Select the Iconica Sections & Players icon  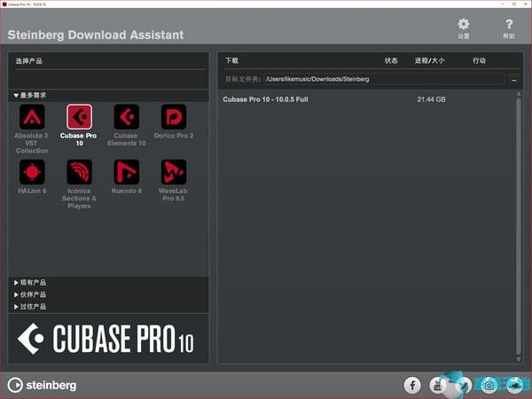pyautogui.click(x=79, y=172)
